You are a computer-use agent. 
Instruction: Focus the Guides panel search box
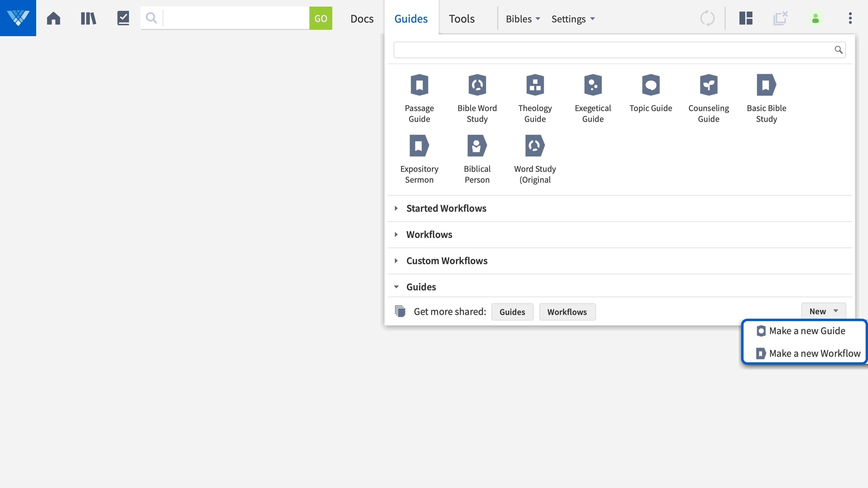[x=619, y=50]
